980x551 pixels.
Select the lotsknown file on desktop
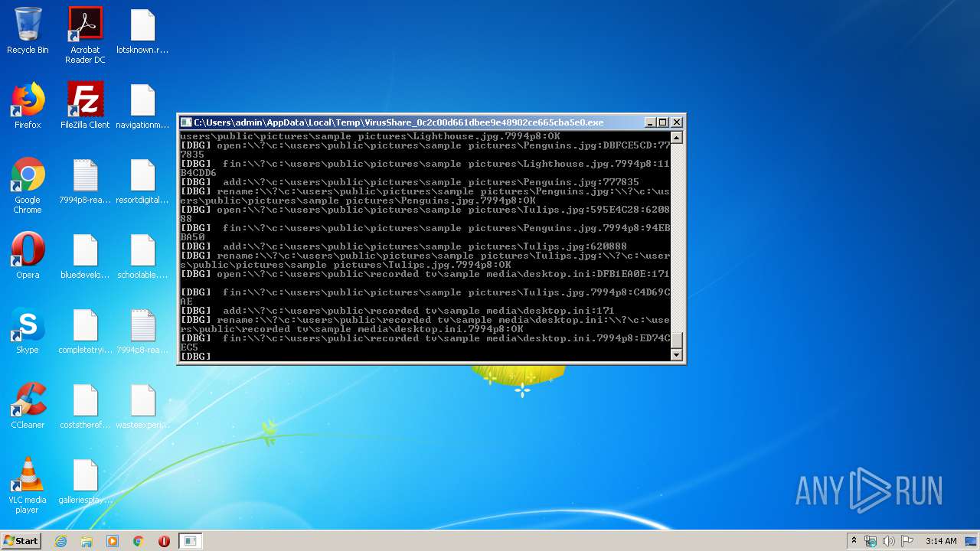click(x=142, y=31)
